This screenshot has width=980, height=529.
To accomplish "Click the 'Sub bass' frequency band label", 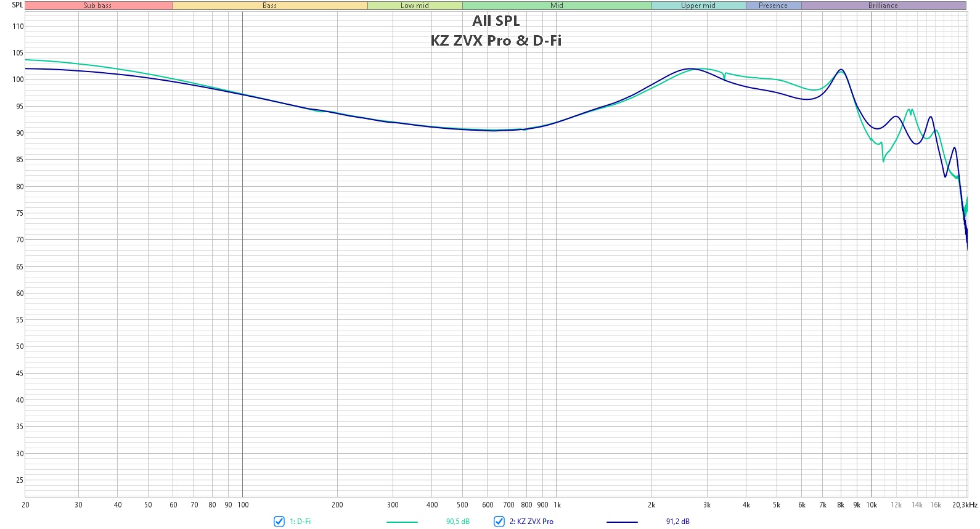I will pyautogui.click(x=98, y=6).
